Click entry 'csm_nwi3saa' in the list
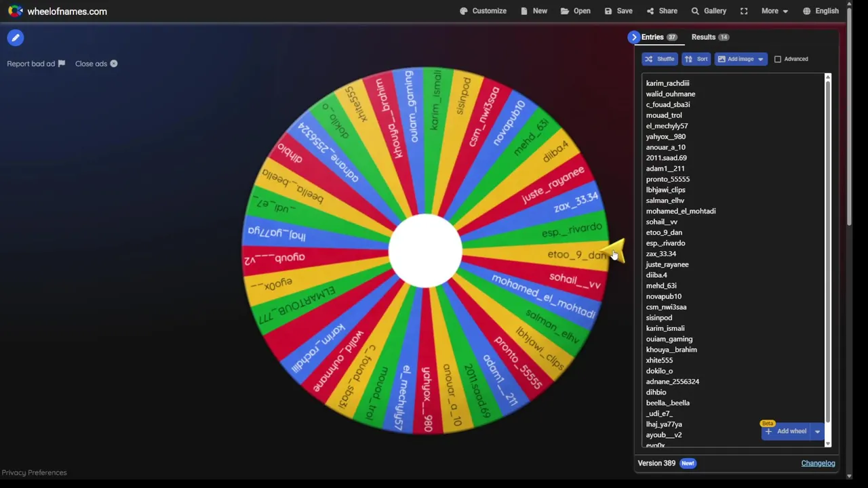The height and width of the screenshot is (488, 868). click(x=666, y=308)
